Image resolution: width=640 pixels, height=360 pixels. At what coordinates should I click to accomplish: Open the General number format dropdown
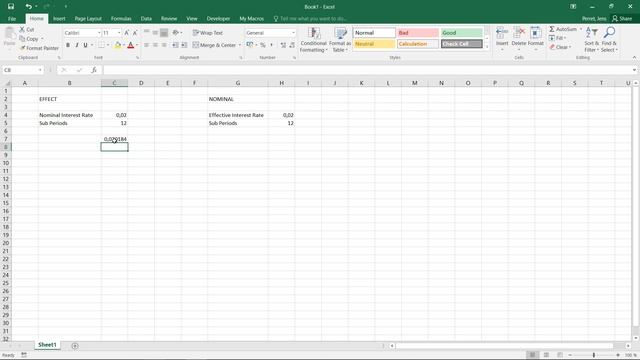click(x=293, y=33)
